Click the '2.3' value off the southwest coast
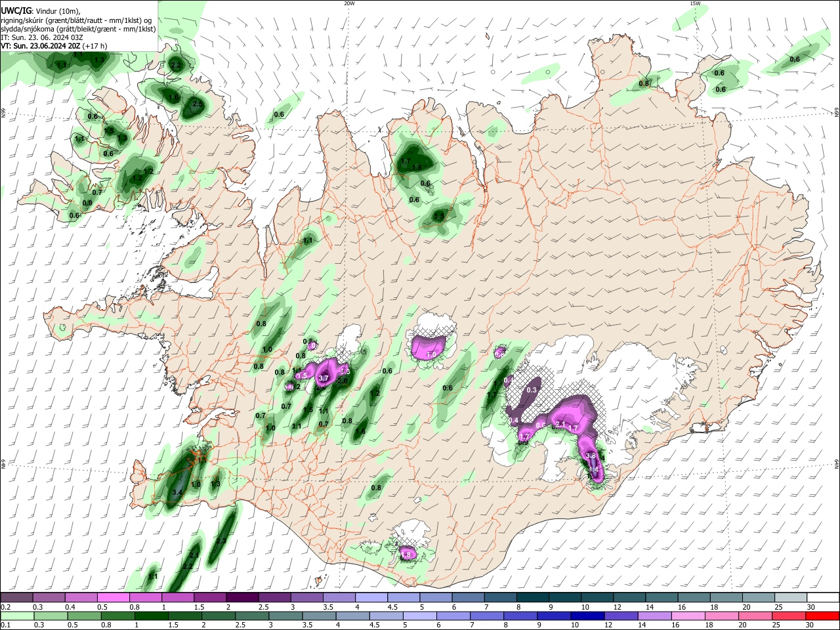Screen dimensions: 840x630 click(221, 541)
